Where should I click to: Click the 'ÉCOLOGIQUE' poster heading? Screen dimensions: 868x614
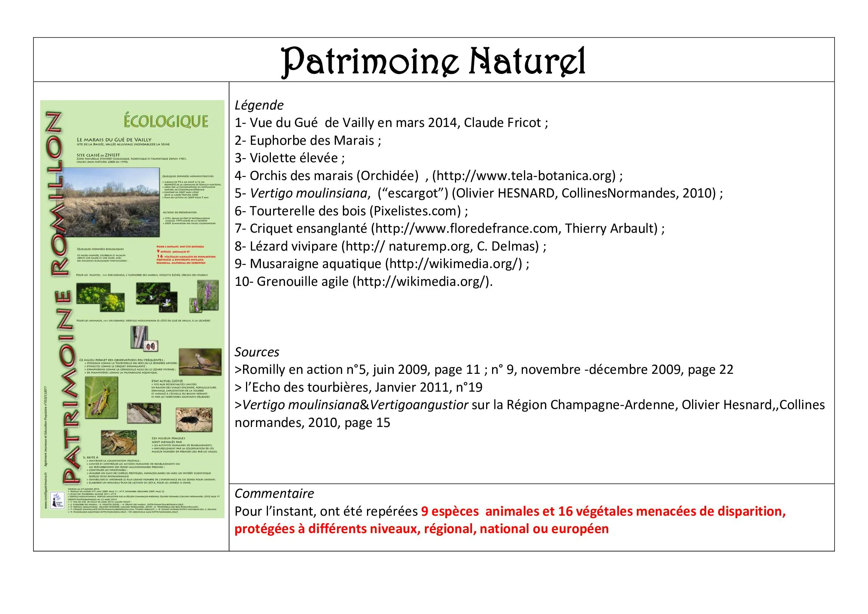(166, 121)
